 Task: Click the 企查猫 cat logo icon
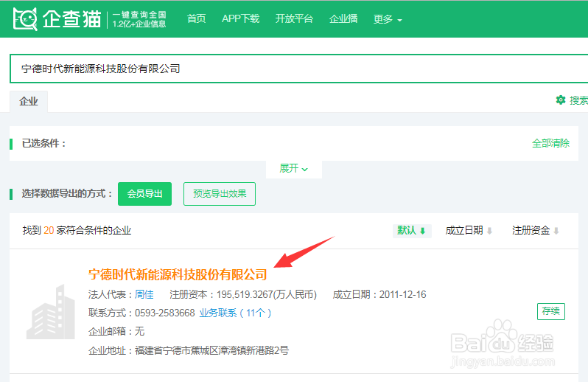click(x=25, y=18)
